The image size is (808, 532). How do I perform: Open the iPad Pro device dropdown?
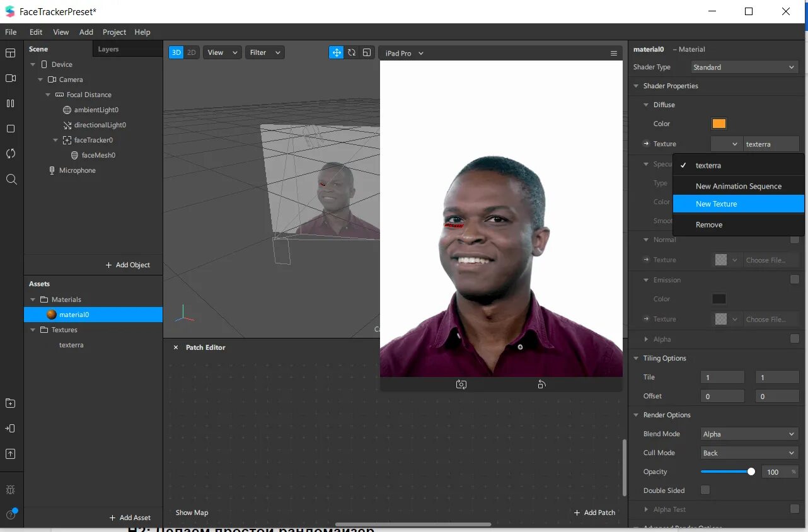[404, 54]
